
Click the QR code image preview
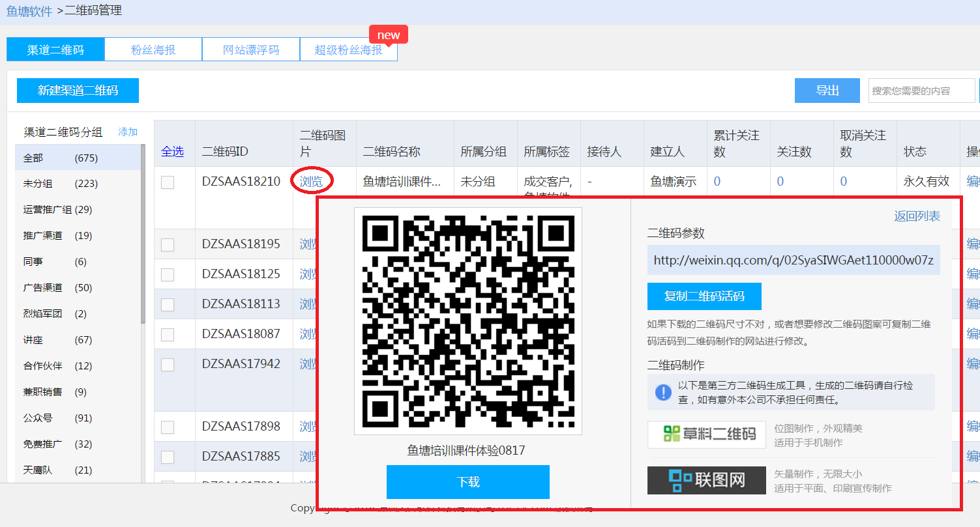point(468,321)
